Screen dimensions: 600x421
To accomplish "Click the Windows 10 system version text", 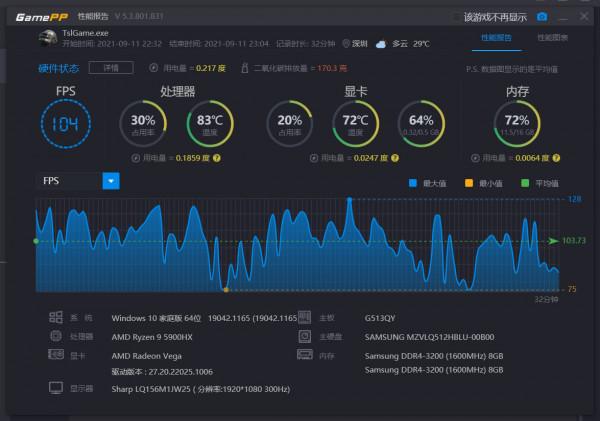I will coord(204,318).
